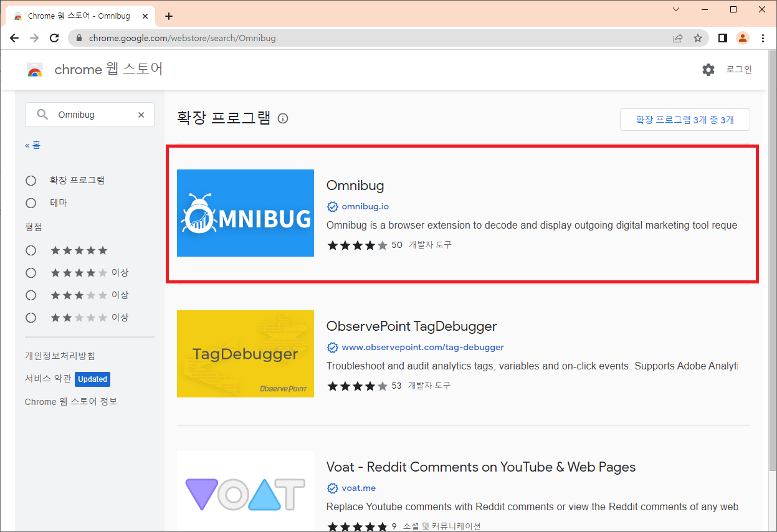
Task: Click the address bar URL
Action: [182, 38]
